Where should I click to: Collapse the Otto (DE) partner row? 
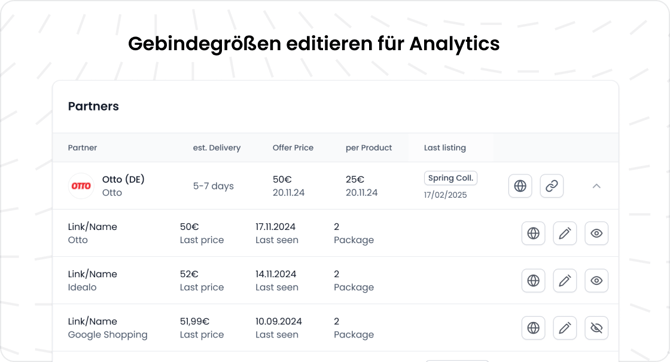pyautogui.click(x=597, y=186)
